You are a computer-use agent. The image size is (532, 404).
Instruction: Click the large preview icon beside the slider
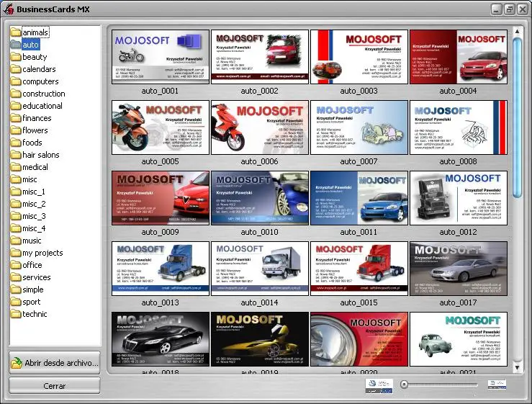tap(379, 386)
